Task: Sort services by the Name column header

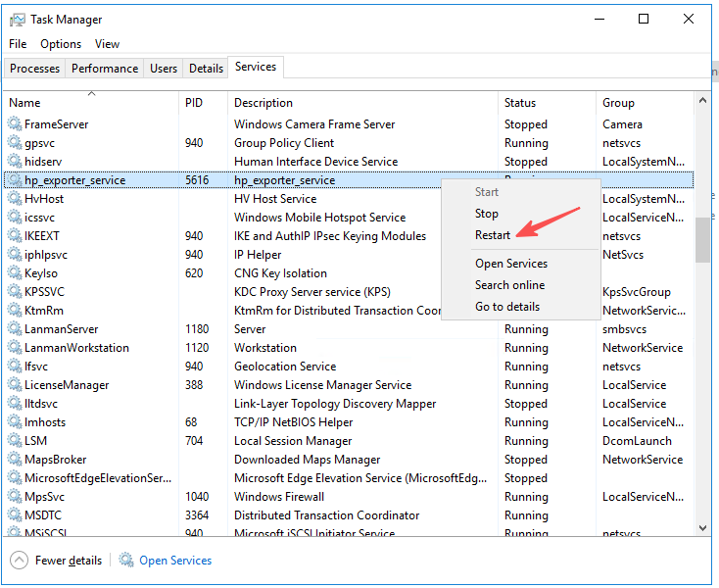Action: point(25,103)
